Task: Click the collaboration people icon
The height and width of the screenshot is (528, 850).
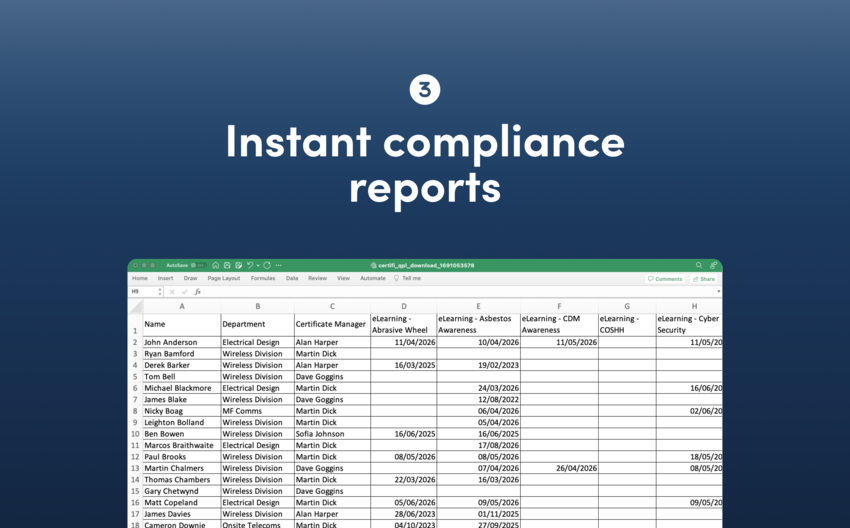Action: click(713, 266)
